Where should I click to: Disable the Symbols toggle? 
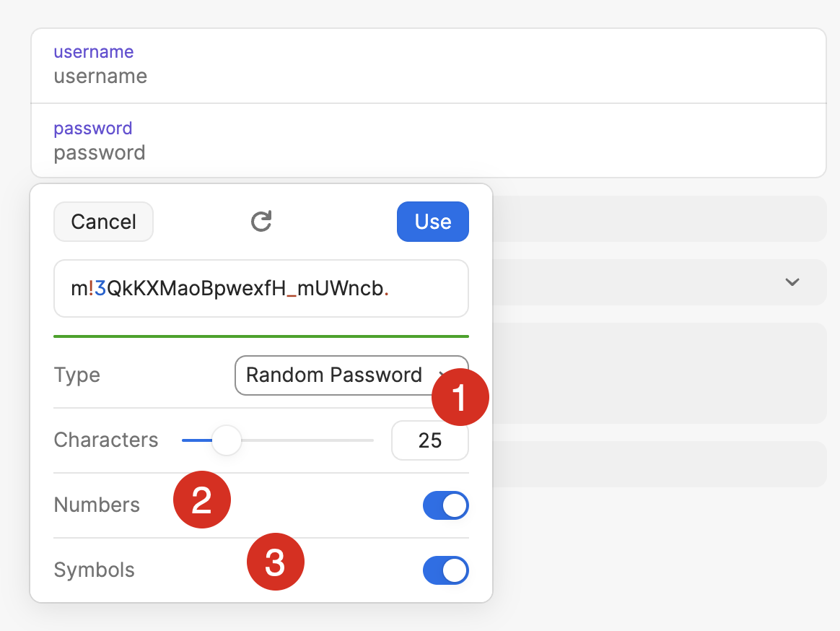[x=445, y=570]
